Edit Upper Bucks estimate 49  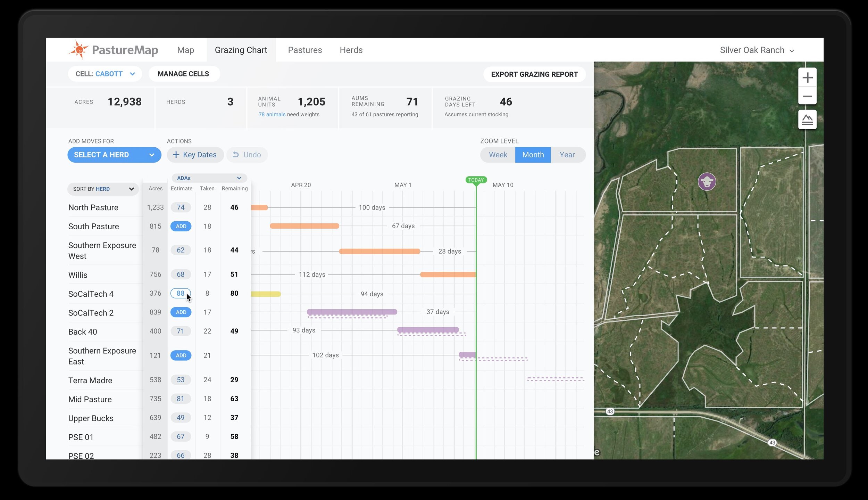coord(181,417)
